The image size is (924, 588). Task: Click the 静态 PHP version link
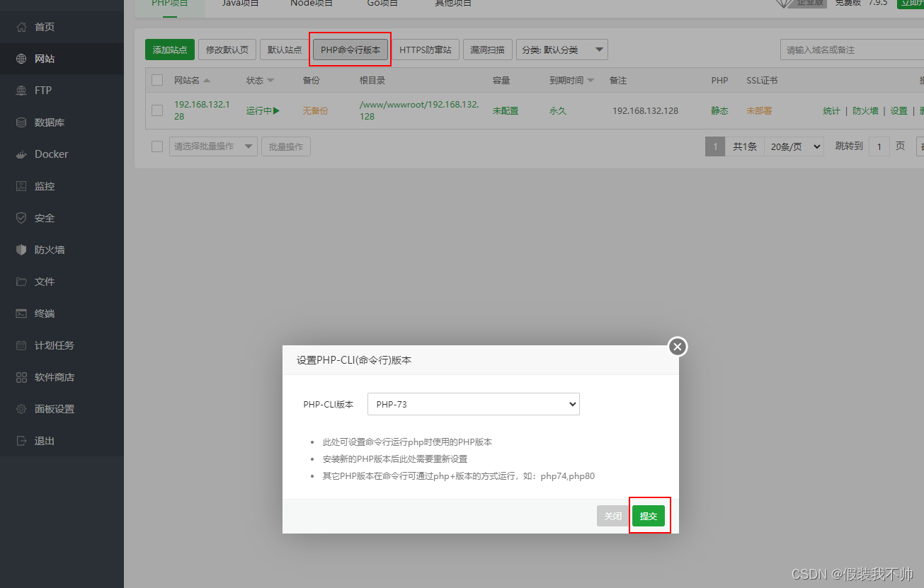719,110
